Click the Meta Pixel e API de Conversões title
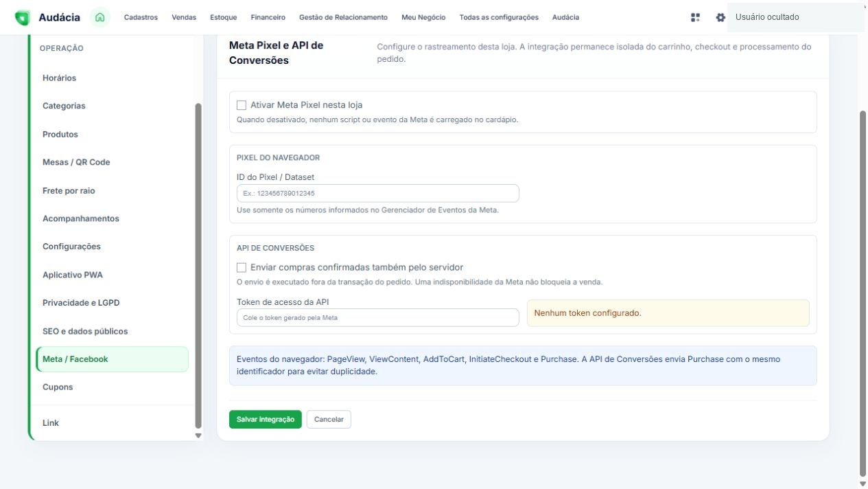The height and width of the screenshot is (489, 868). [277, 53]
